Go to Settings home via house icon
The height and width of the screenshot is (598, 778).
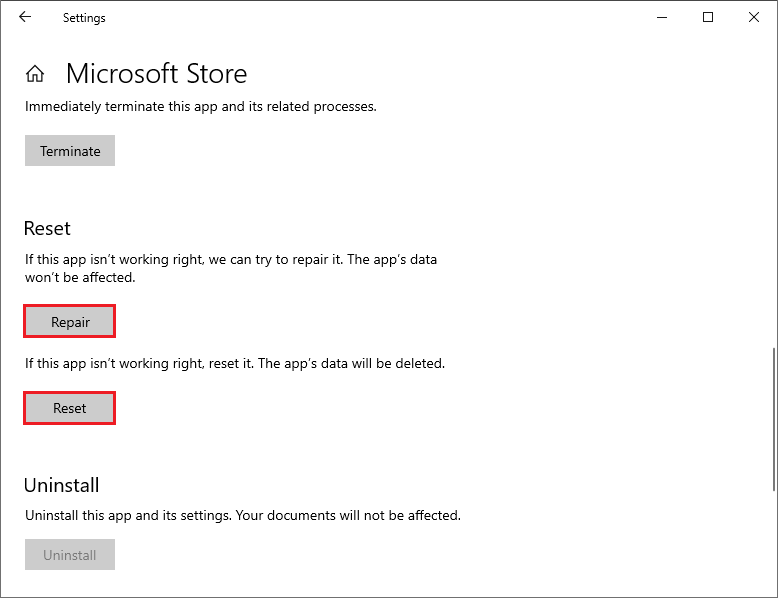pos(35,74)
